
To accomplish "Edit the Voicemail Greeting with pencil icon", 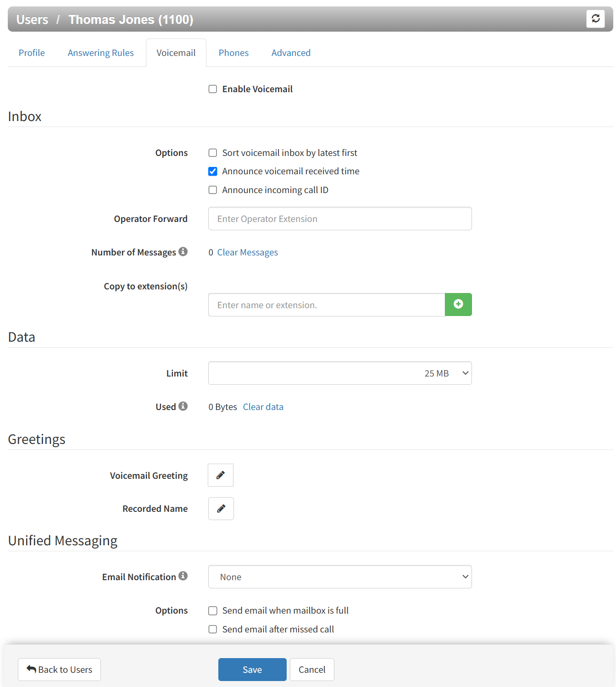I will pyautogui.click(x=221, y=475).
